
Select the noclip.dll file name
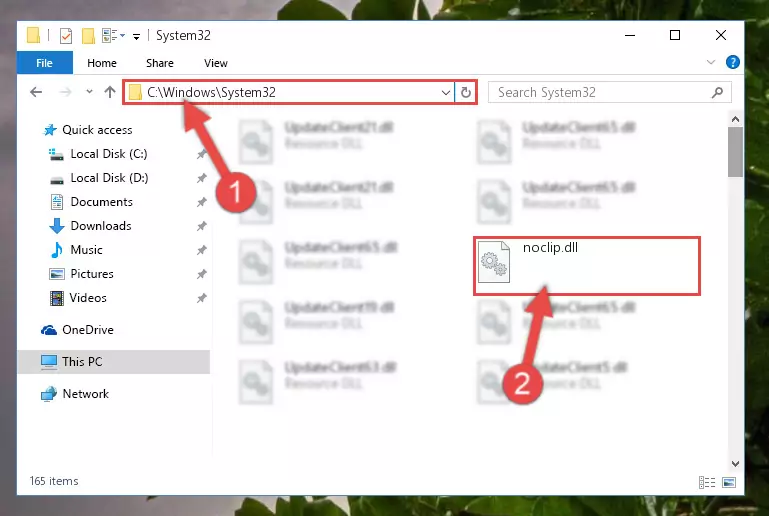(550, 248)
